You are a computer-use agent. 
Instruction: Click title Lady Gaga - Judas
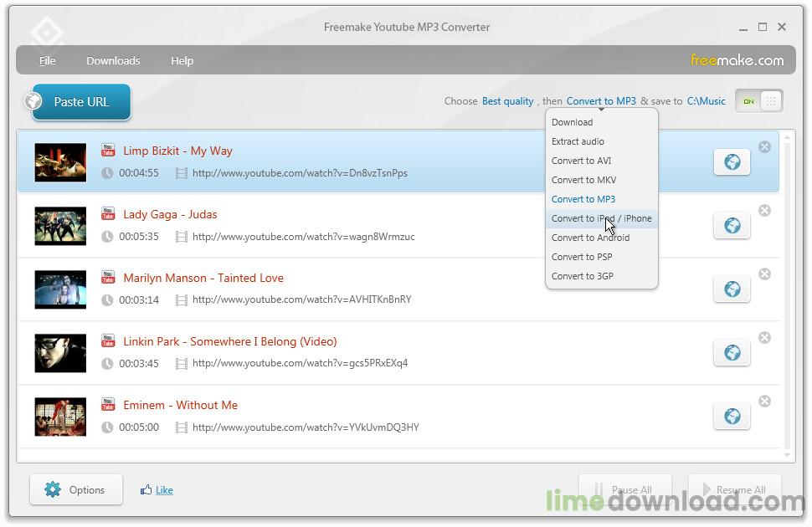click(x=170, y=214)
